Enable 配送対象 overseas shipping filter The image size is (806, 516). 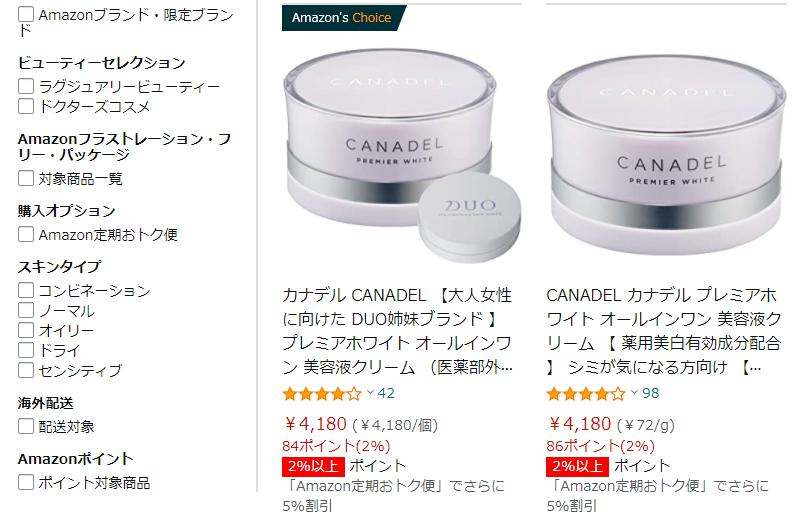click(26, 426)
